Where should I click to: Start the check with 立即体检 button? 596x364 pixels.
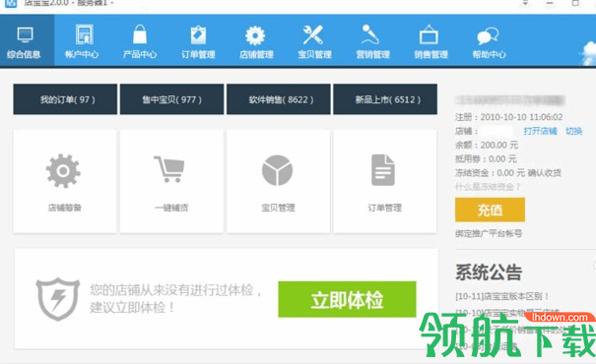347,299
